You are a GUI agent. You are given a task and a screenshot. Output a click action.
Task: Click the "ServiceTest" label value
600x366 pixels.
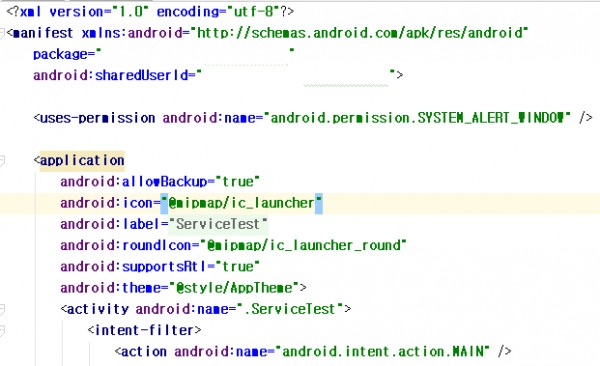tap(218, 224)
